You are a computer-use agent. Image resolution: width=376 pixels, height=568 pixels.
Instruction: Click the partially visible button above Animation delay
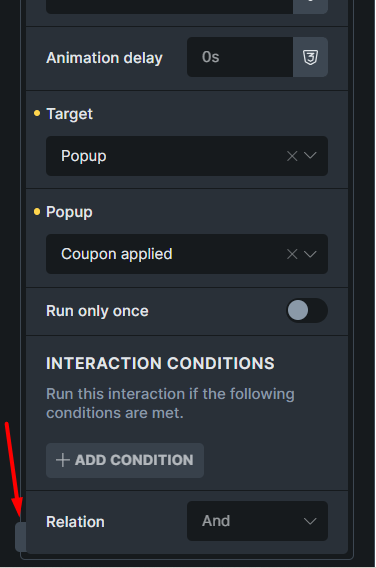tap(310, 5)
